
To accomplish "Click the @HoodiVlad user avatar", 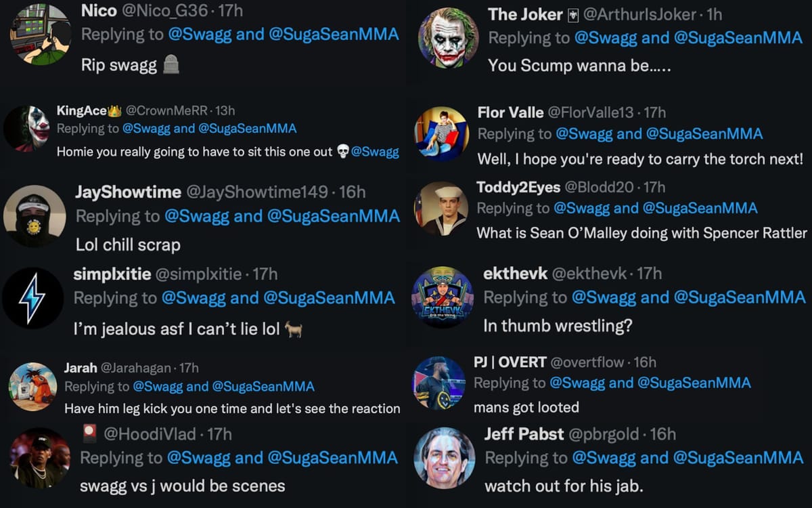I will coord(40,459).
